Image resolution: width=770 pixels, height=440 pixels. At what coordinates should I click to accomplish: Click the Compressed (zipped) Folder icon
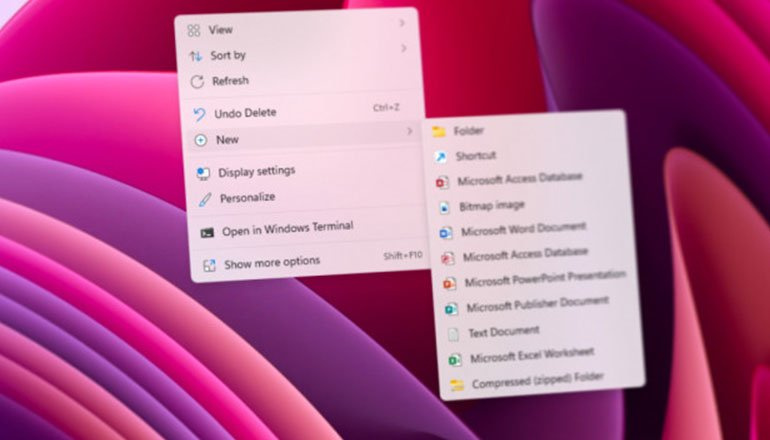[457, 385]
